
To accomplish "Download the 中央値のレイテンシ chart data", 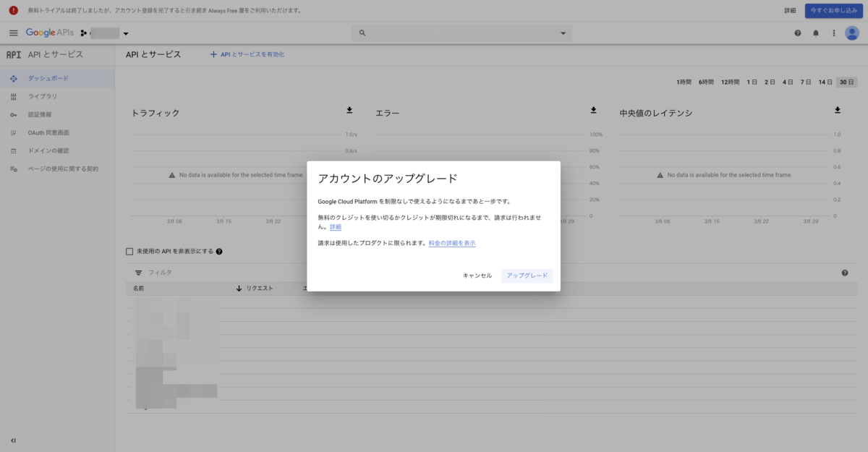I will coord(838,110).
